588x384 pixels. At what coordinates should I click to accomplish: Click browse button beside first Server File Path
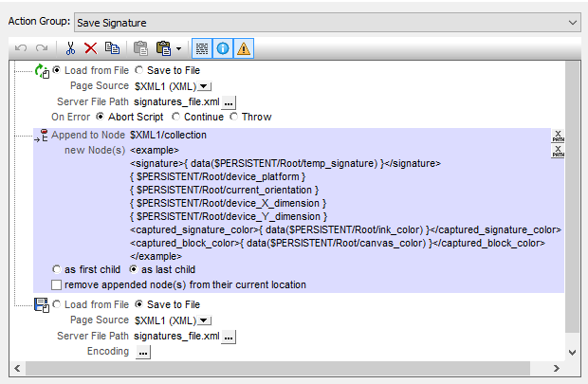point(229,101)
